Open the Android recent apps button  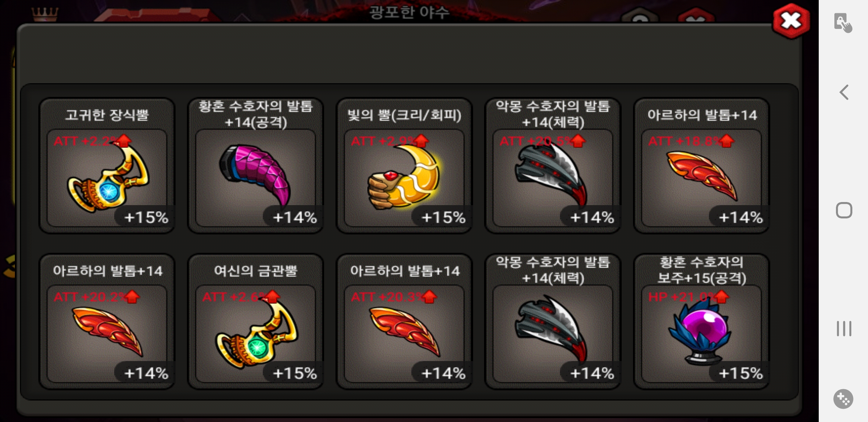click(844, 328)
